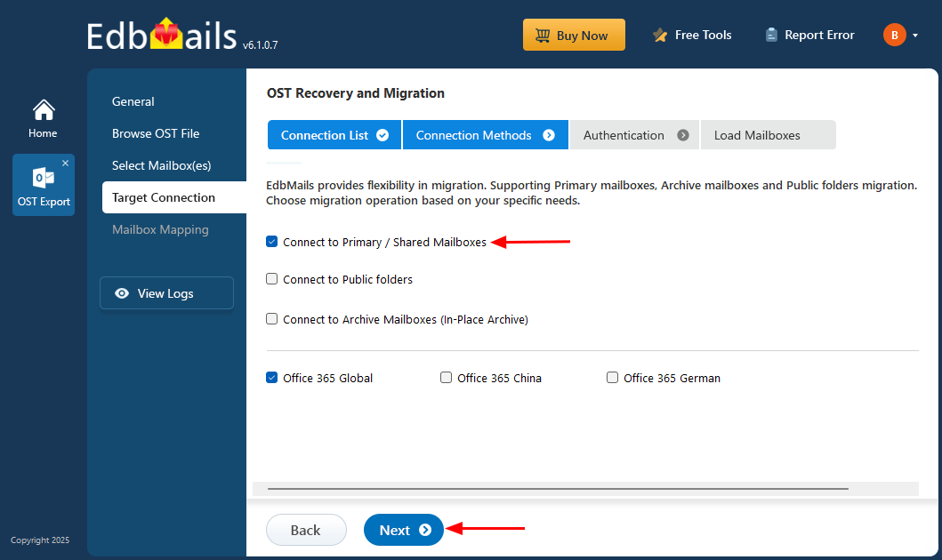Click the Copyright 2025 text
The height and width of the screenshot is (560, 942).
(40, 540)
